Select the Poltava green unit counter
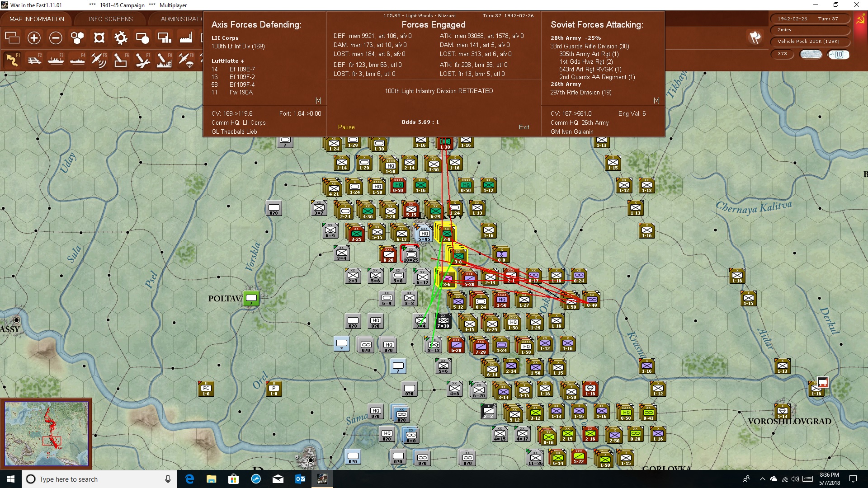 (x=251, y=298)
